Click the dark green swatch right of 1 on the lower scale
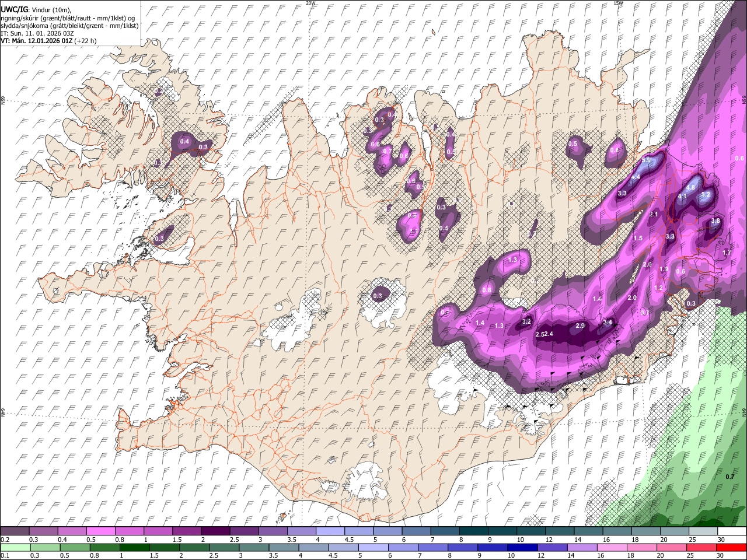 (135, 547)
